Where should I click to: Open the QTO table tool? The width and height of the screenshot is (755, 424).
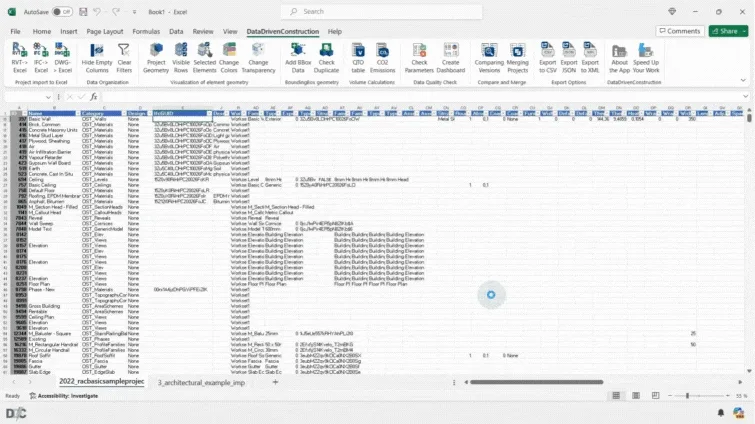click(358, 58)
